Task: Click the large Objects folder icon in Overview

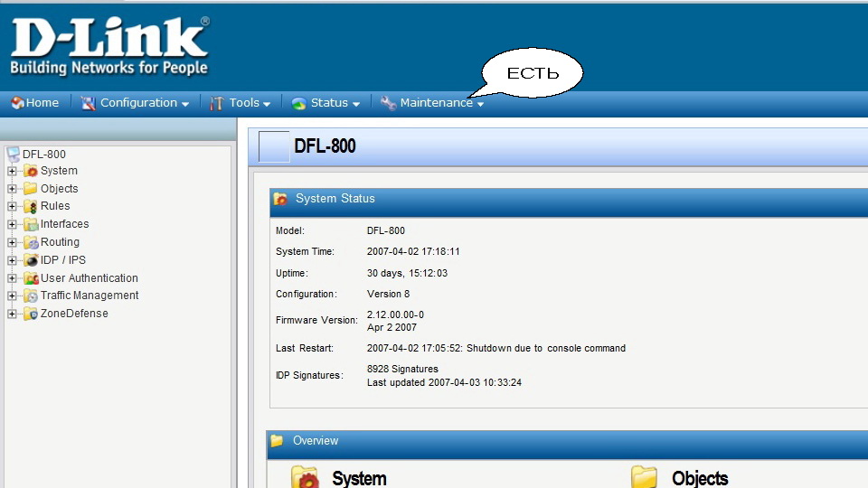Action: 645,477
